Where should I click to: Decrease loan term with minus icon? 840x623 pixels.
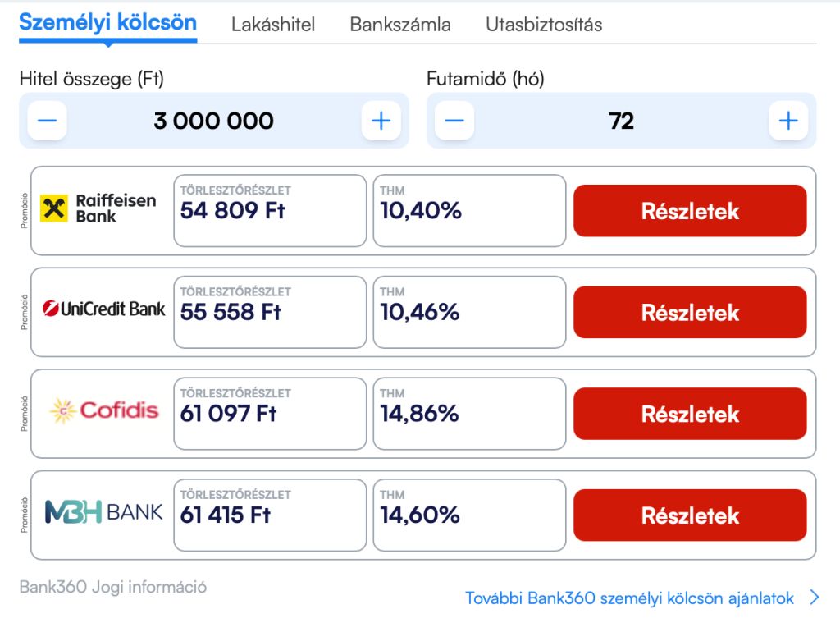(454, 121)
